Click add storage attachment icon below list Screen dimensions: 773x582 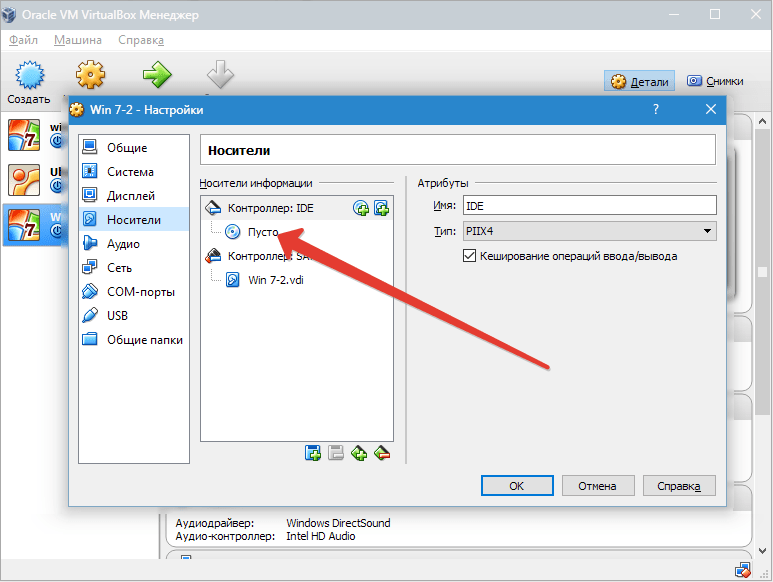click(359, 453)
